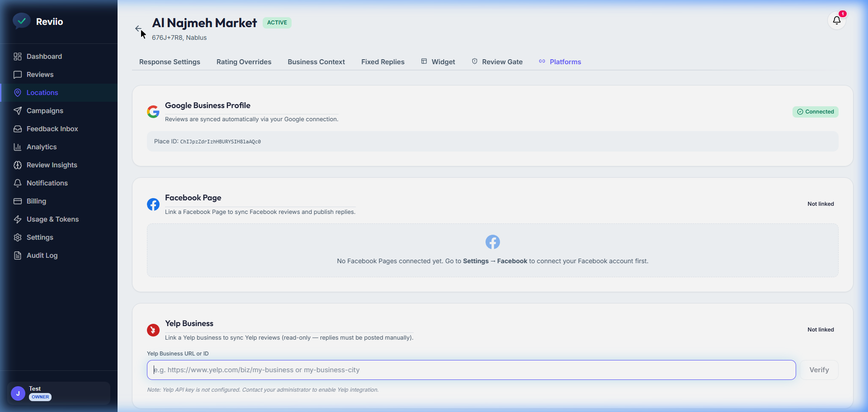Open Campaigns in sidebar
The image size is (868, 412).
pos(59,111)
